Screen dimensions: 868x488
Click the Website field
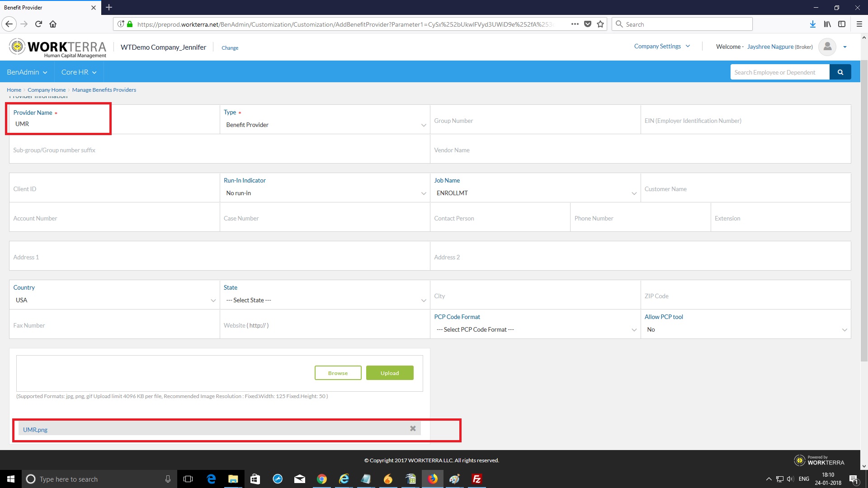click(x=325, y=324)
